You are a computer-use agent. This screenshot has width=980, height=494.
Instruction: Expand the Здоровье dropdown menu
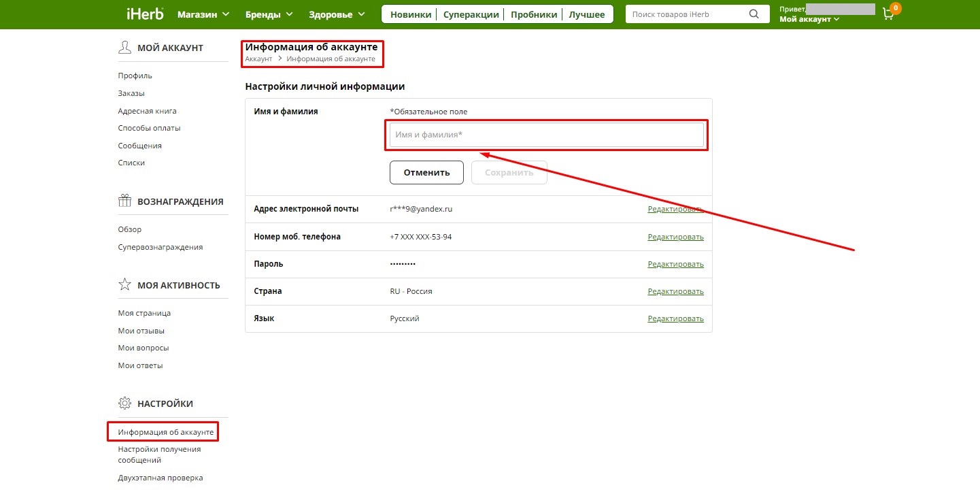pos(337,14)
